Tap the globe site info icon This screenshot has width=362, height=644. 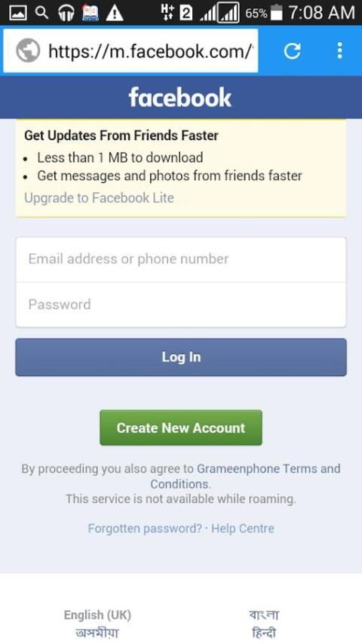pos(28,51)
